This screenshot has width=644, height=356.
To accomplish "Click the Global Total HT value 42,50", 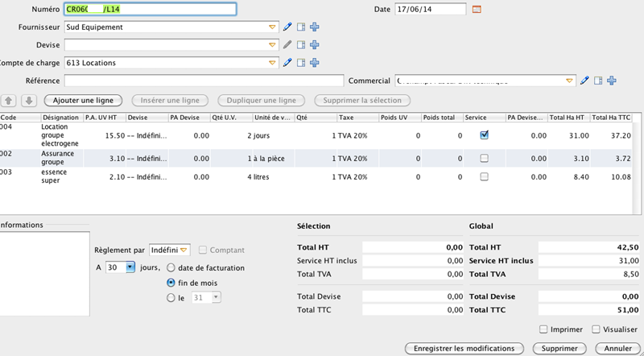I will point(589,247).
